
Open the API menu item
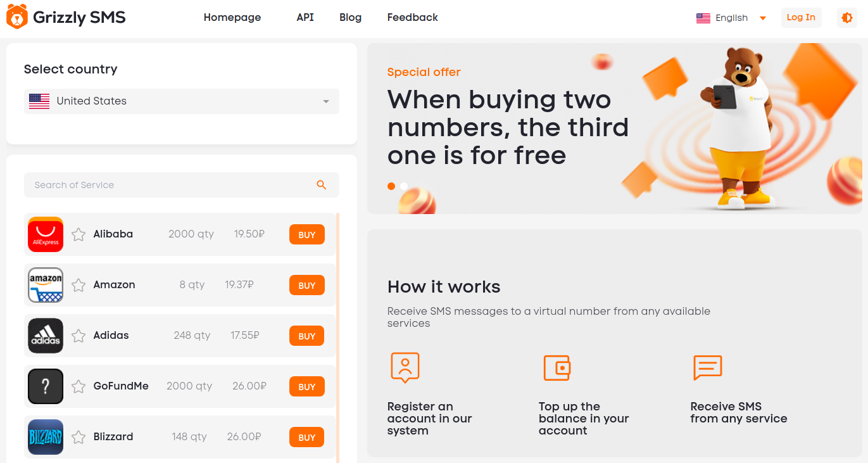point(305,18)
